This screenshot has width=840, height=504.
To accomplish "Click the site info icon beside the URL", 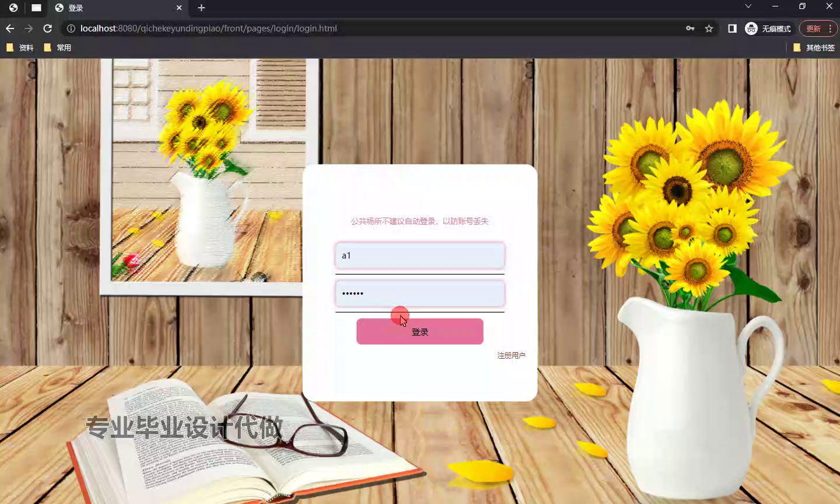I will coord(71,29).
